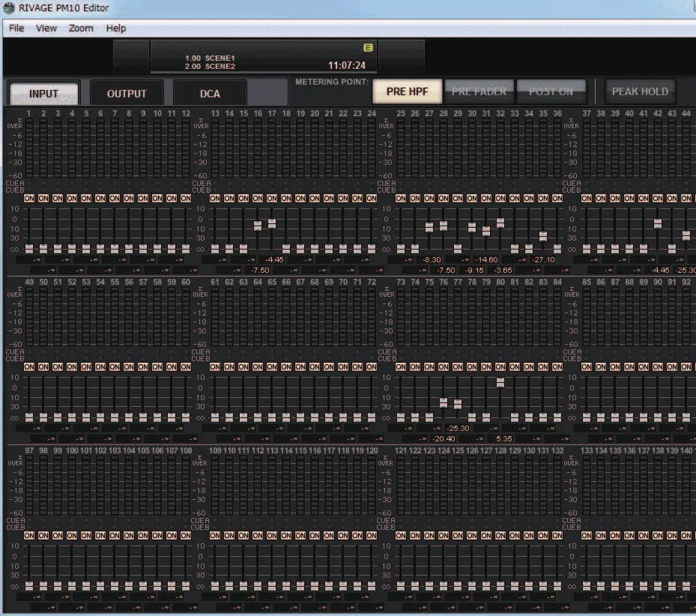The height and width of the screenshot is (616, 696).
Task: Click the channel 1 fader knob at minimum
Action: pos(29,249)
